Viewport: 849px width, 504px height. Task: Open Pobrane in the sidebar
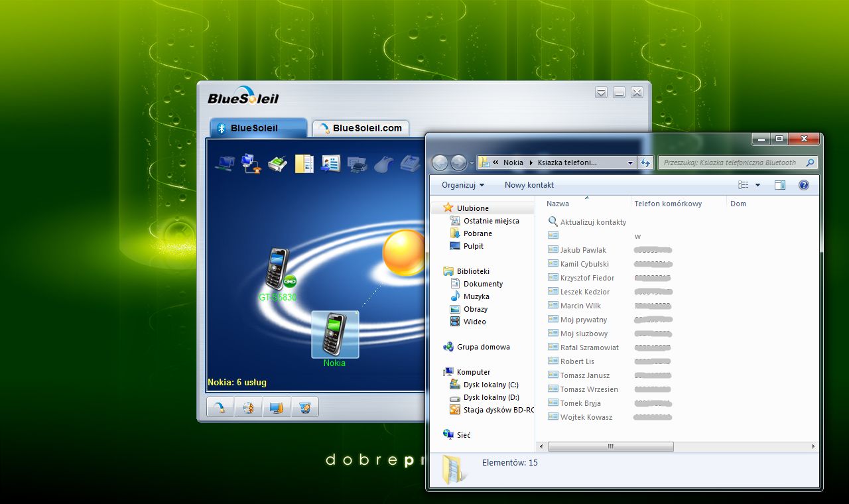(478, 233)
